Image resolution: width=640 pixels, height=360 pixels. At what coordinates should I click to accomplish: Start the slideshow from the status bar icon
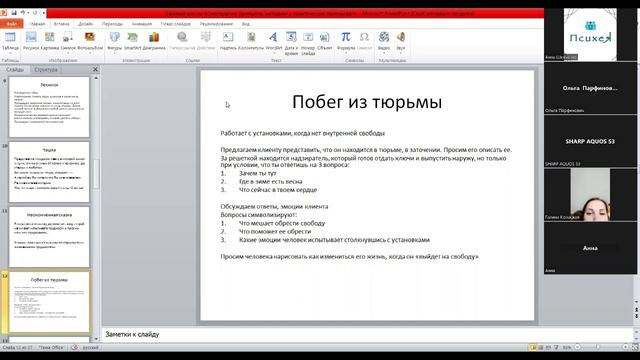click(556, 347)
